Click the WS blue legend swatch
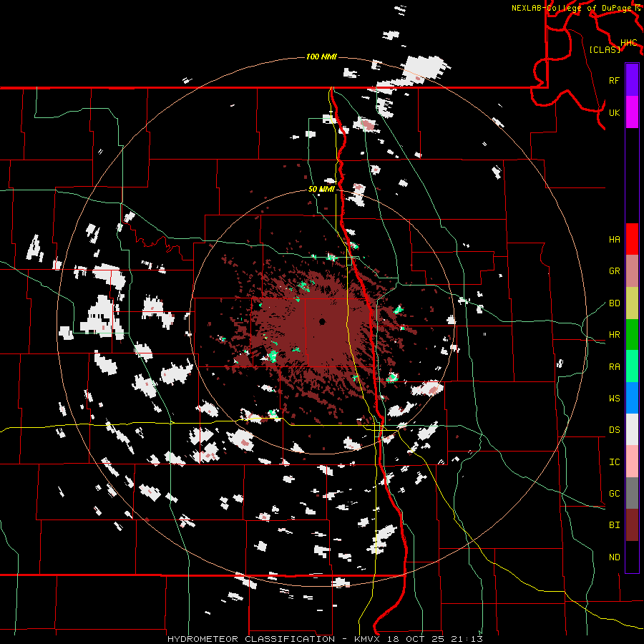This screenshot has height=644, width=644. 632,398
